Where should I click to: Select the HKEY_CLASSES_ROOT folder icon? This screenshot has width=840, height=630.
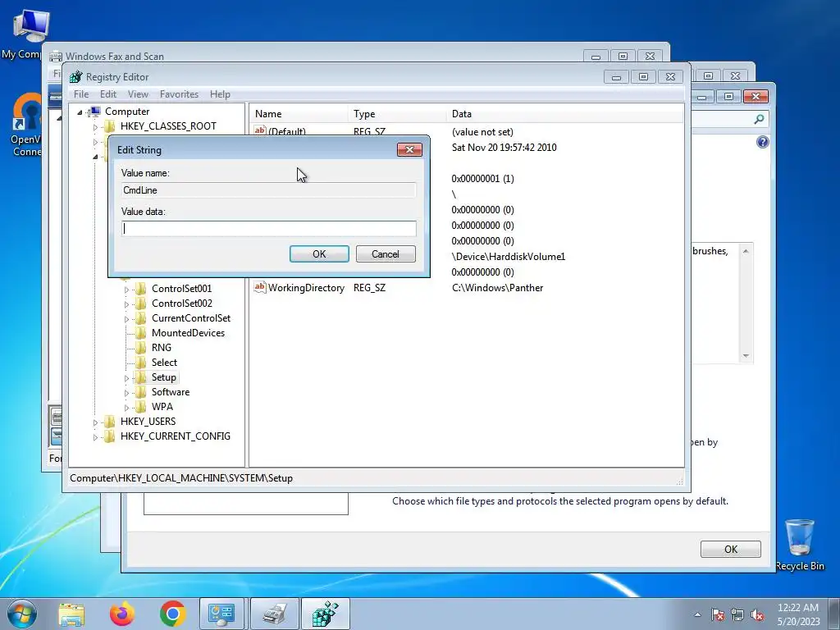(x=109, y=126)
